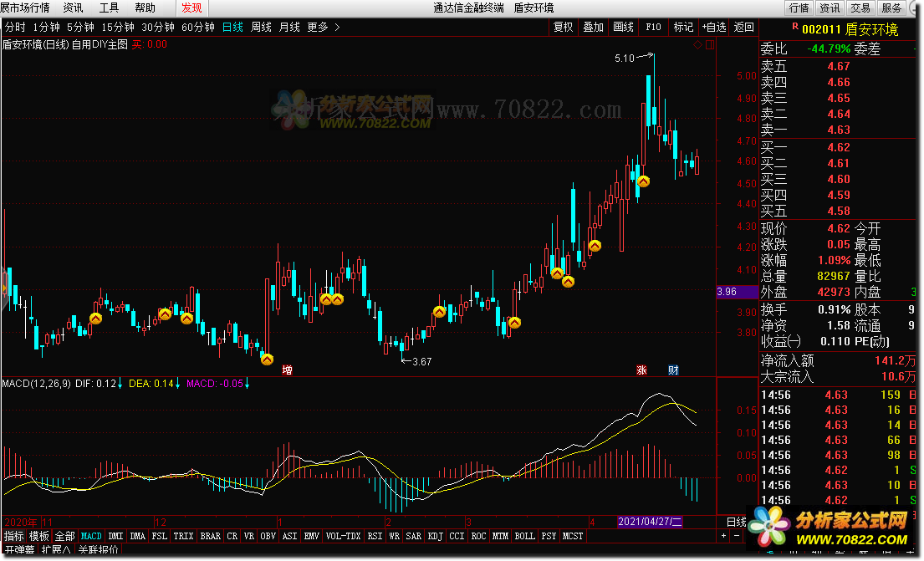Select the 指标 tab in the bottom bar
924x561 pixels.
pyautogui.click(x=14, y=536)
